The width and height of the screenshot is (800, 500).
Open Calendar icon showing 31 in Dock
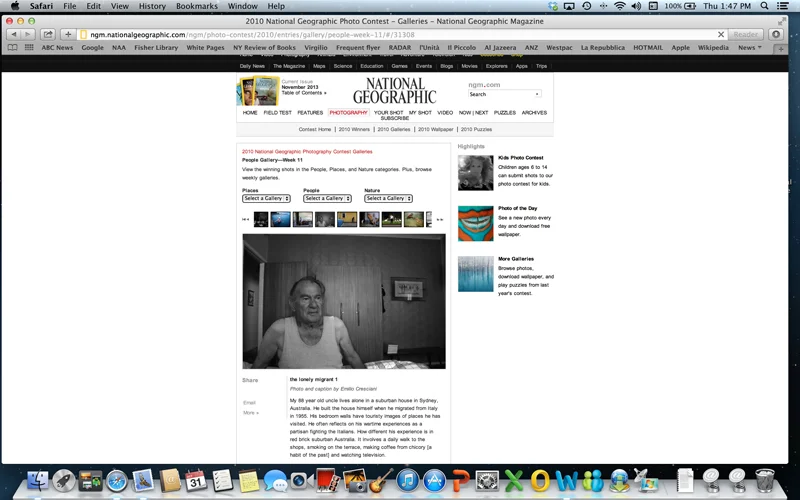[x=196, y=481]
